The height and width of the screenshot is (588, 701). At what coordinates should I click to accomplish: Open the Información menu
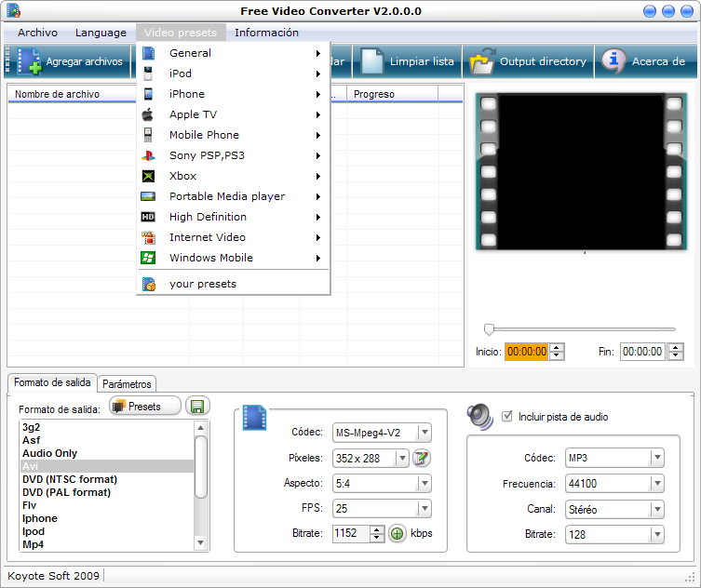pyautogui.click(x=266, y=33)
